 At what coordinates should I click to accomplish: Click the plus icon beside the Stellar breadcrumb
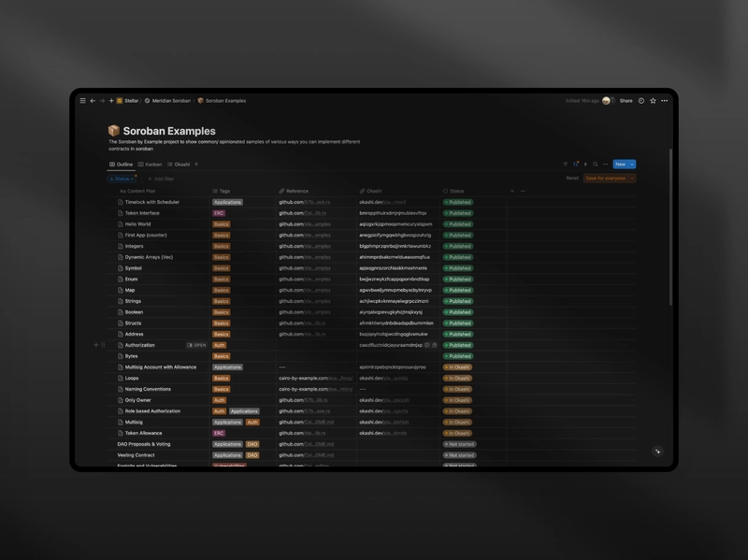coord(111,101)
